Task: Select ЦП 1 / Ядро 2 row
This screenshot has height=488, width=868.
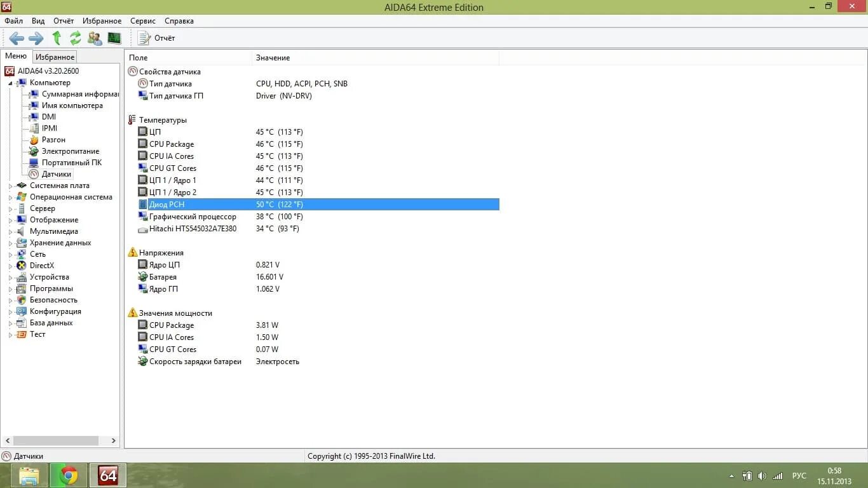Action: click(x=312, y=193)
